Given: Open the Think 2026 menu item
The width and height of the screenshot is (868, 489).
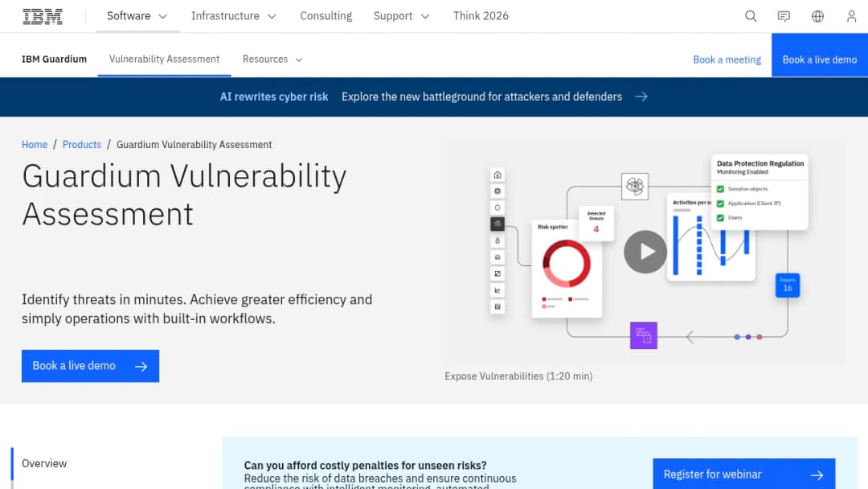Looking at the screenshot, I should point(481,16).
